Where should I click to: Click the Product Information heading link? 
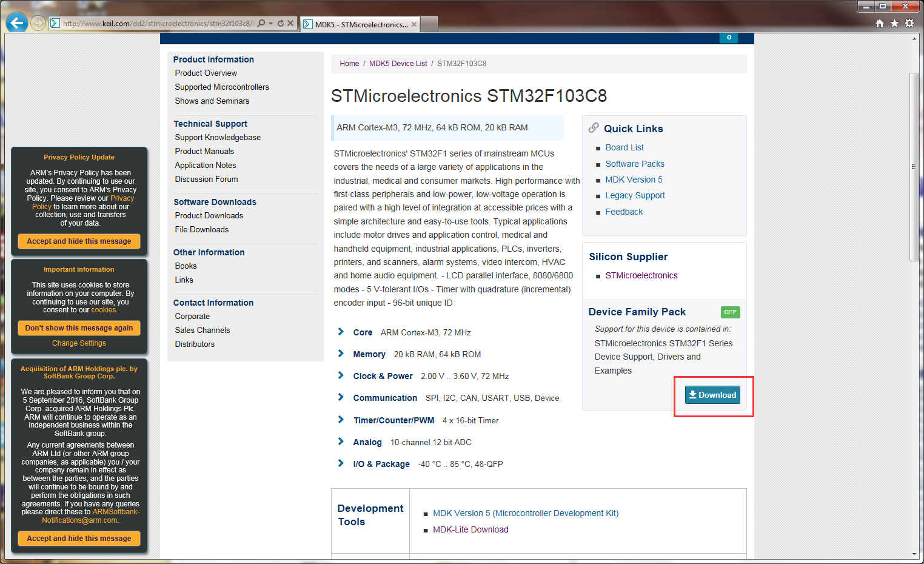click(x=213, y=59)
